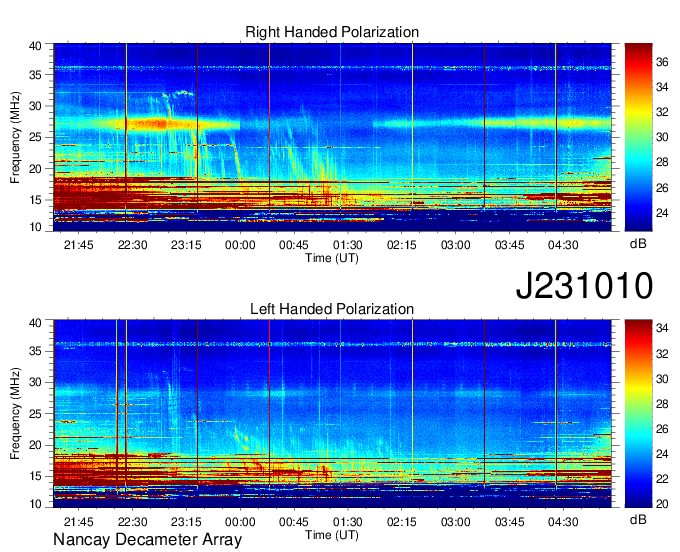Click the 10 MHz tick on the bottom plot
The width and height of the screenshot is (680, 552).
coord(35,504)
